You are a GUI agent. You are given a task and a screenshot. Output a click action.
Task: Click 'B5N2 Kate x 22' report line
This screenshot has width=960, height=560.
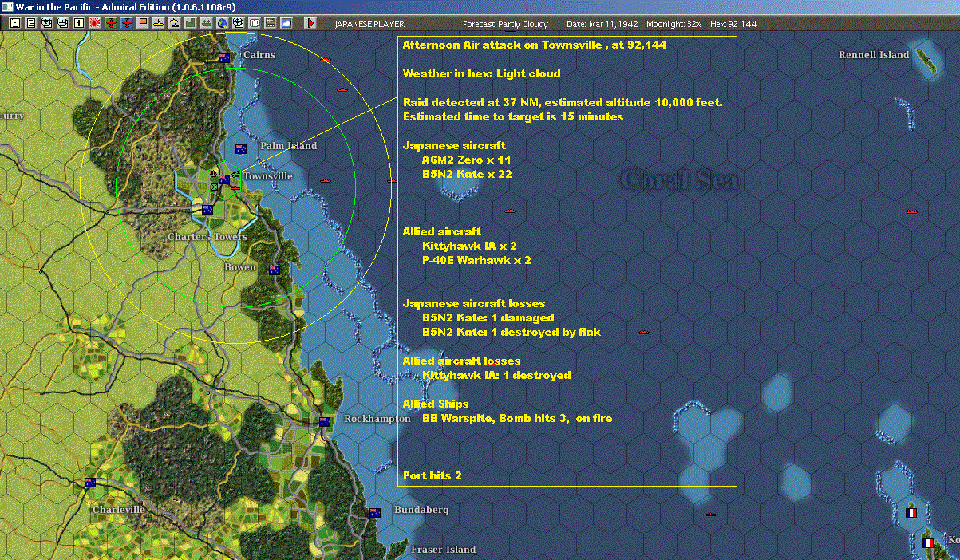click(x=467, y=173)
